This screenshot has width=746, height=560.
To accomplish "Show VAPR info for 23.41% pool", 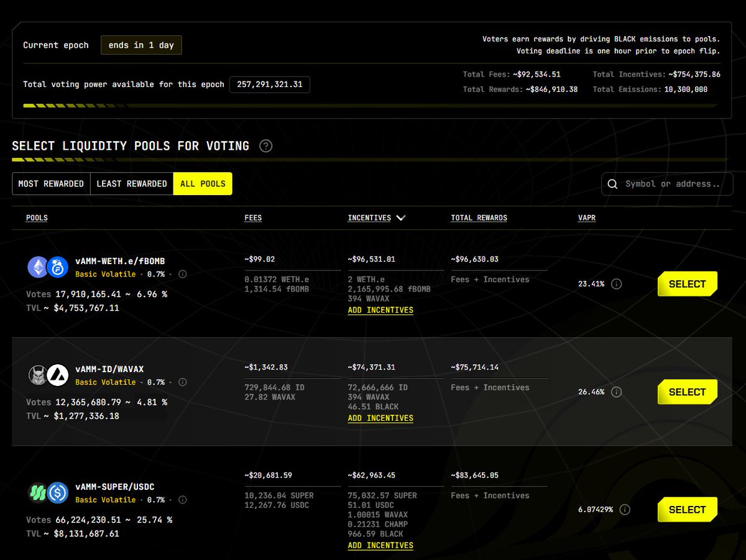I will click(616, 284).
